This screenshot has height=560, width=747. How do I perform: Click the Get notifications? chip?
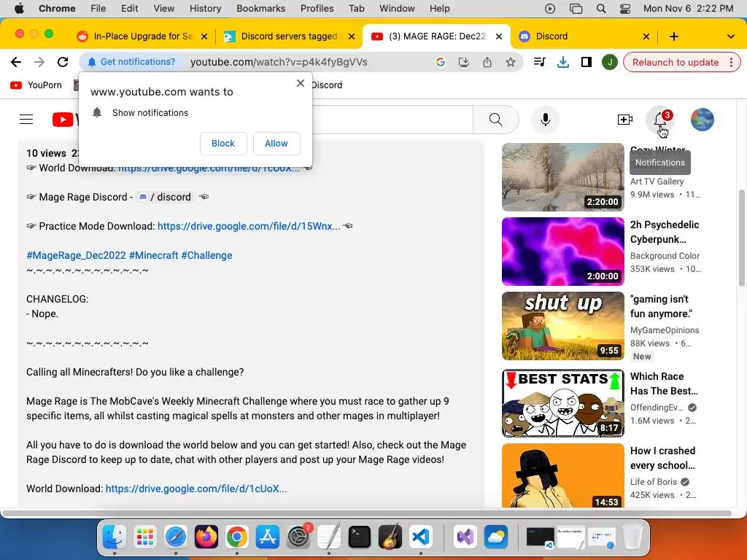point(132,62)
